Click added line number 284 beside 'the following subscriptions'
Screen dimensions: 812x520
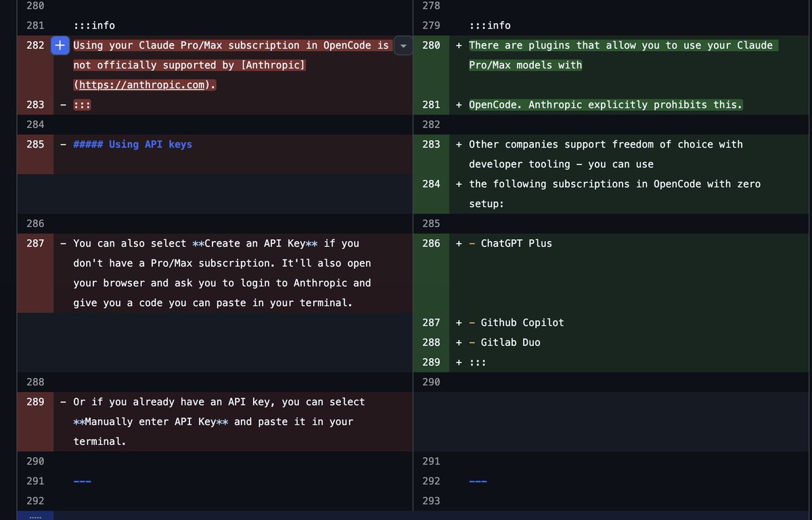(x=431, y=184)
